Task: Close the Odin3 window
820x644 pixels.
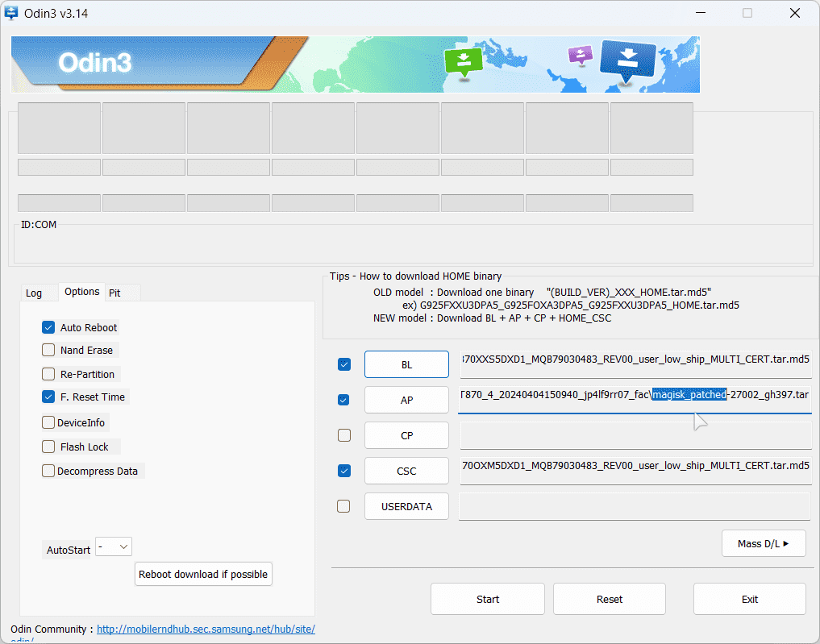Action: (794, 13)
